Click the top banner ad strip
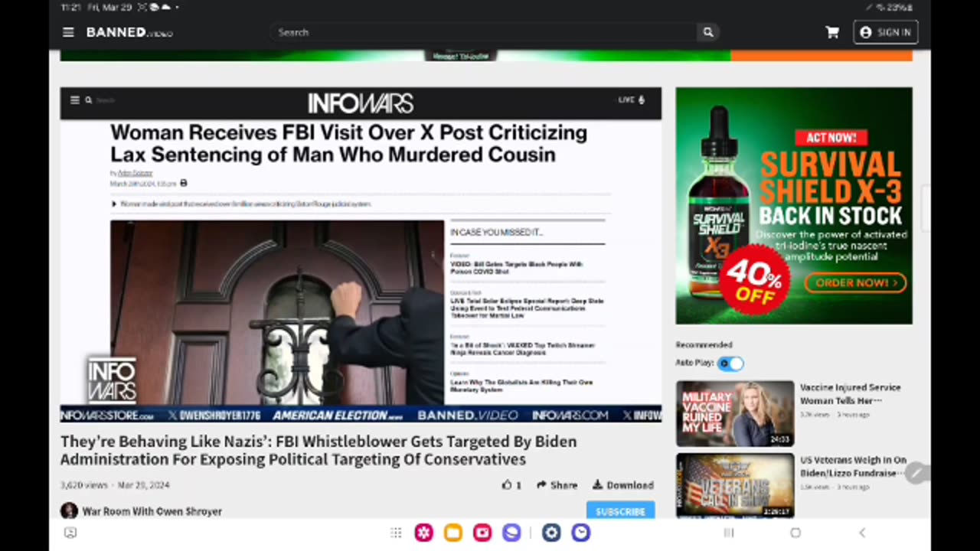This screenshot has width=980, height=551. [x=486, y=56]
